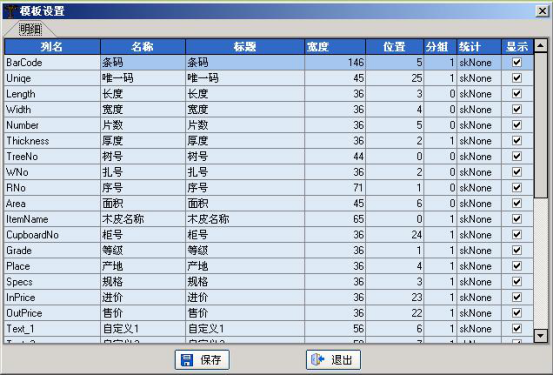This screenshot has width=553, height=375.
Task: Toggle display checkbox for Grade row
Action: [517, 250]
